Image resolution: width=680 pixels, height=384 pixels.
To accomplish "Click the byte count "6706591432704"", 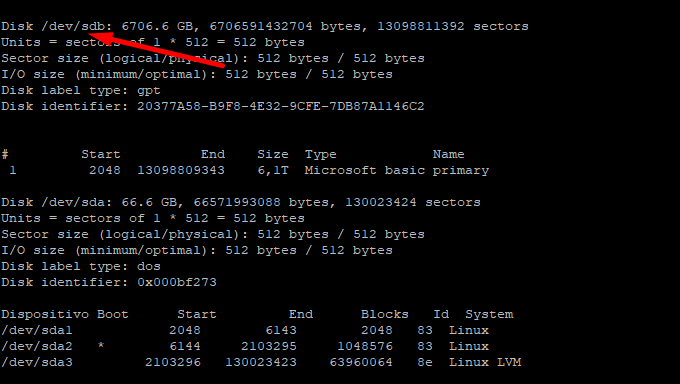I will pos(261,26).
